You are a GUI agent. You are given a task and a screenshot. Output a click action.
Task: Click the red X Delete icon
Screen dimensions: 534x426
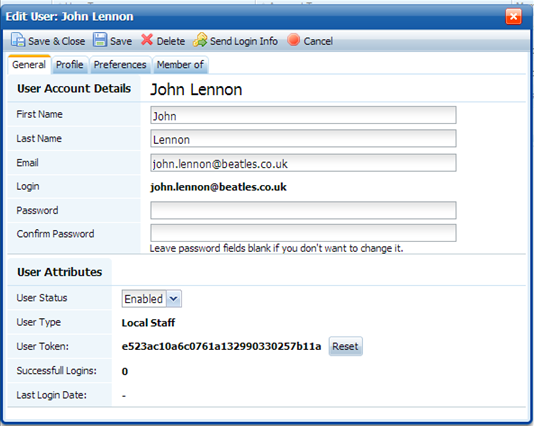(147, 40)
